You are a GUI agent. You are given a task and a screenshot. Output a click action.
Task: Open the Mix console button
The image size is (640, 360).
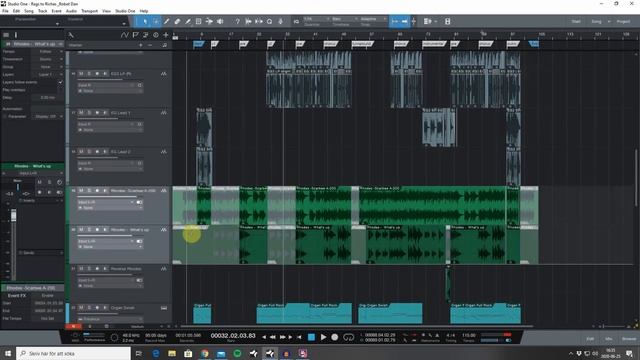609,339
